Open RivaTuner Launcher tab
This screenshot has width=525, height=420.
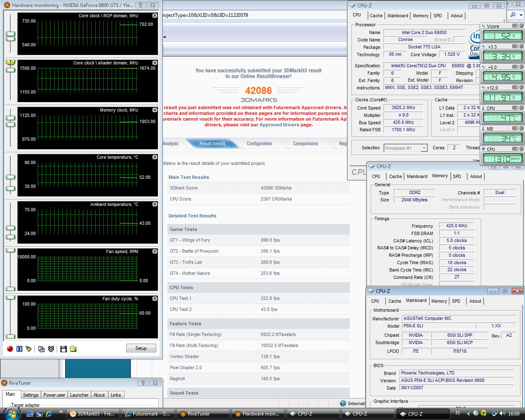[x=79, y=395]
